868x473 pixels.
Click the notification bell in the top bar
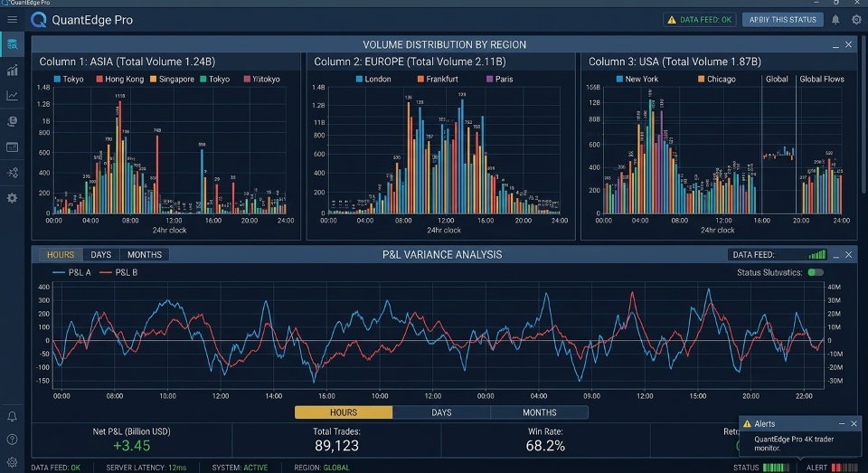tap(835, 19)
